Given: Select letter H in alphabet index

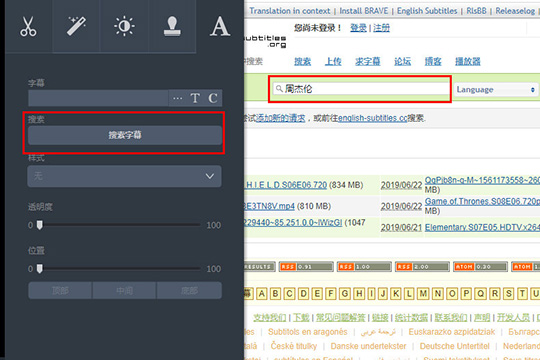Looking at the screenshot, I should pyautogui.click(x=359, y=294).
